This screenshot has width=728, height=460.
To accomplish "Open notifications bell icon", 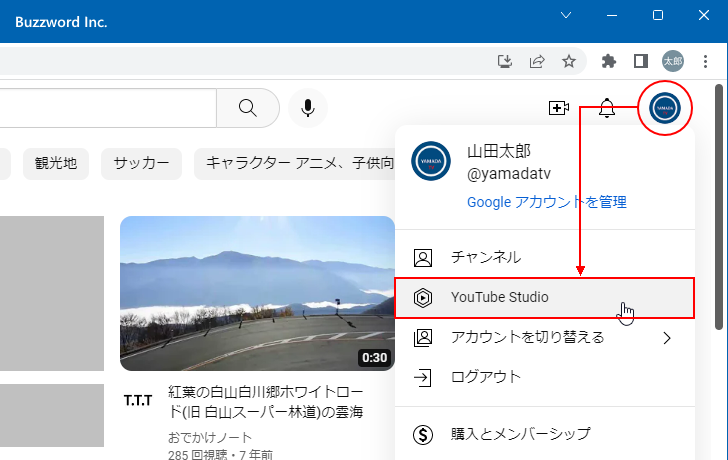I will coord(606,108).
